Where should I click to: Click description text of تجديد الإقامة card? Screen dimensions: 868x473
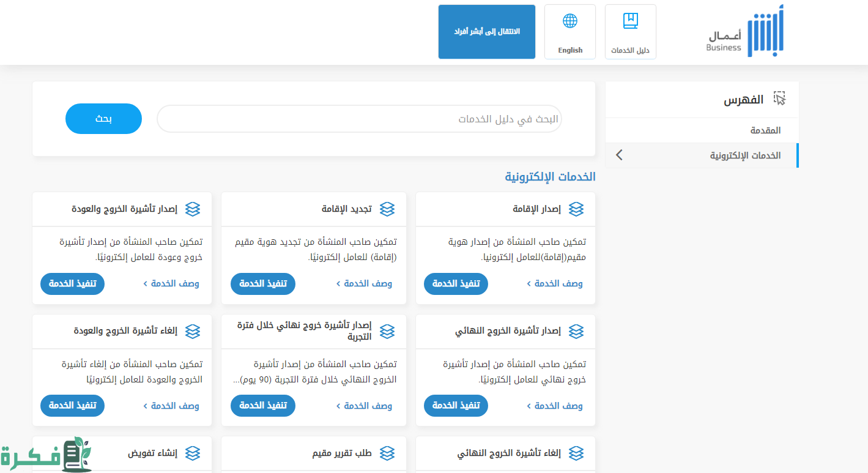point(316,250)
